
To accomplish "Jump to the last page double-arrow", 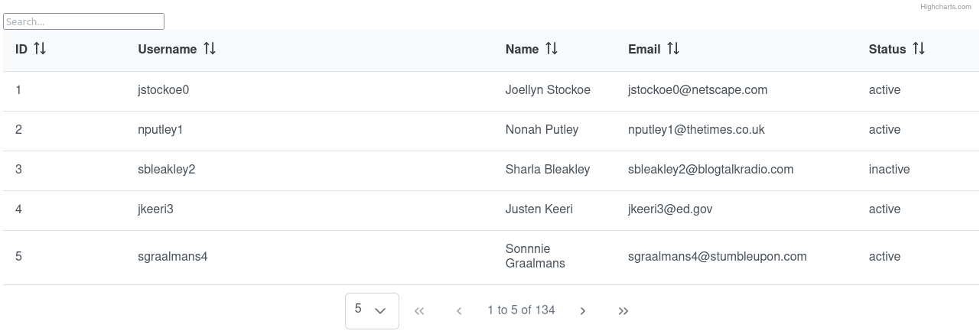I will (623, 311).
